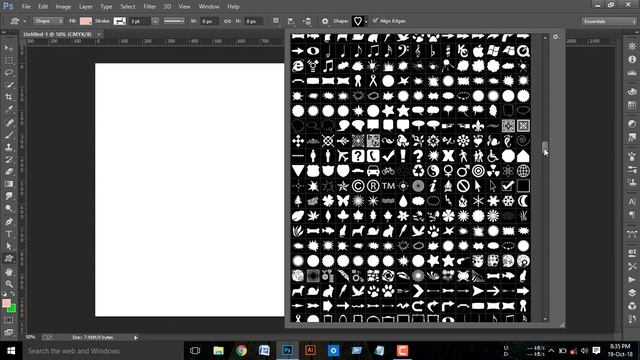
Task: Pick the house shape
Action: [x=523, y=156]
